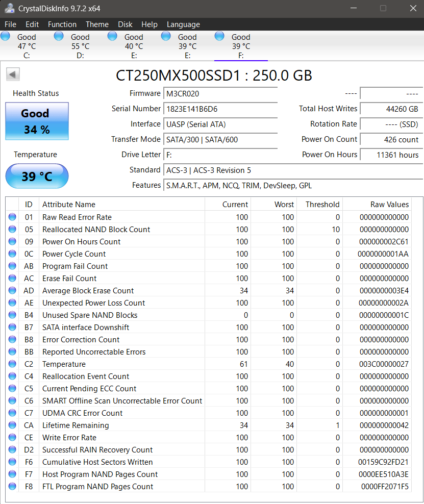Select the C: drive at 47 °C

(x=27, y=46)
